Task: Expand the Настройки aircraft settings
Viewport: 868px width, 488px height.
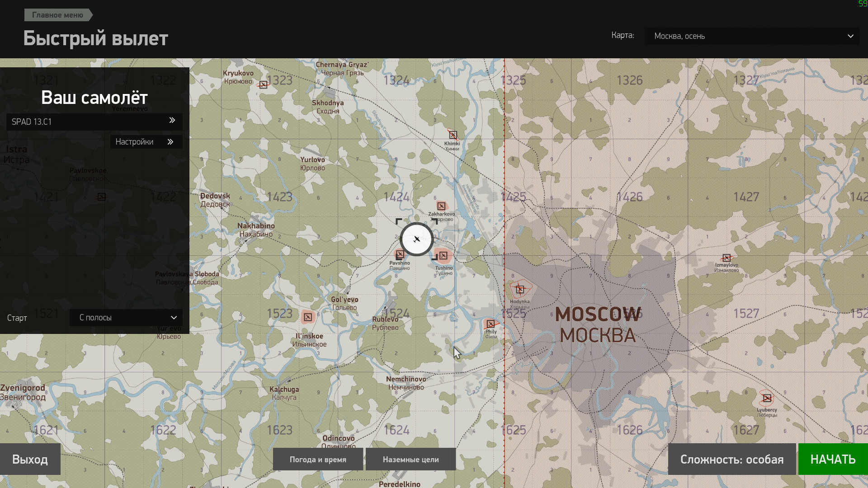Action: [146, 142]
